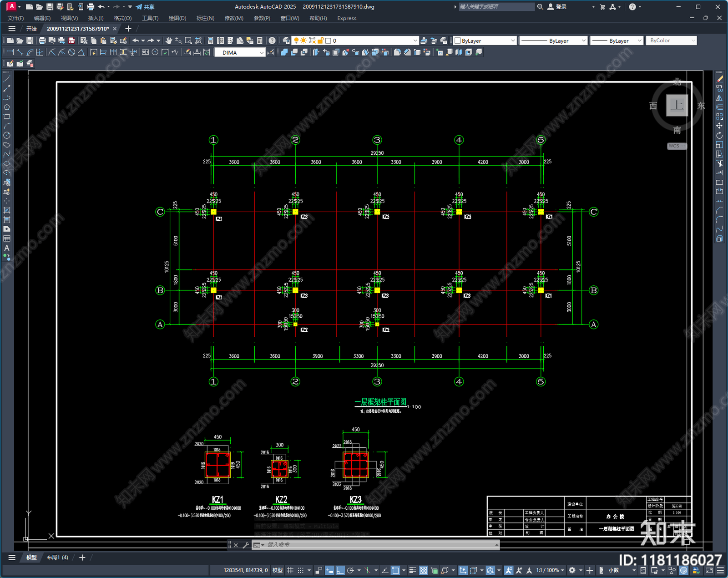The width and height of the screenshot is (728, 578).
Task: Toggle lineweight display in status bar
Action: pyautogui.click(x=413, y=570)
